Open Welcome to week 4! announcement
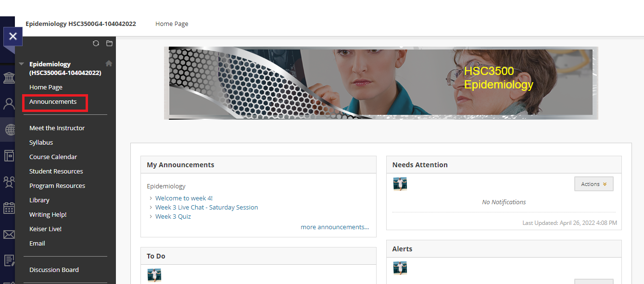The height and width of the screenshot is (284, 644). (x=184, y=198)
